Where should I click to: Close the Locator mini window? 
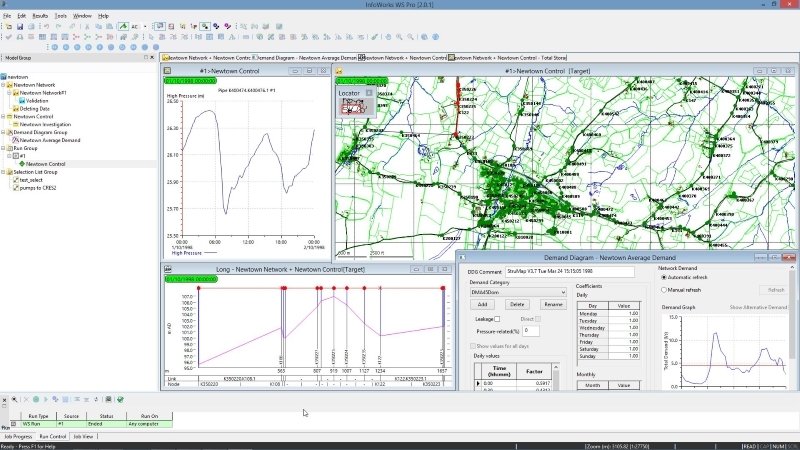click(x=369, y=93)
